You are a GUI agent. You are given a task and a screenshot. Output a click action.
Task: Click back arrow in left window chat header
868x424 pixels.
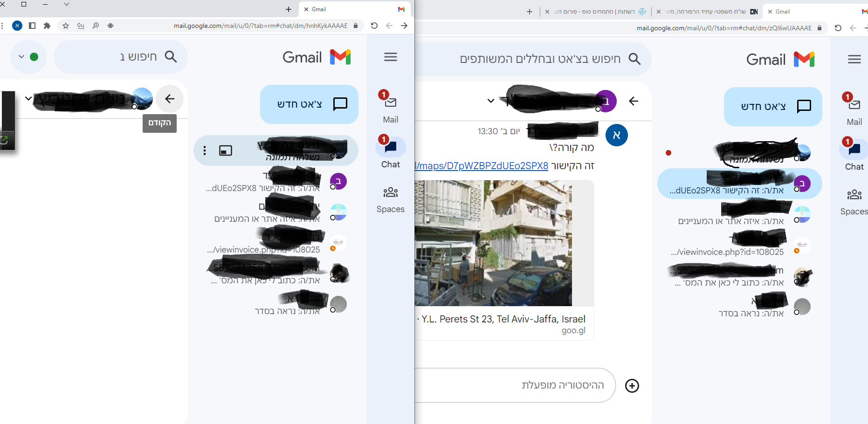click(170, 99)
